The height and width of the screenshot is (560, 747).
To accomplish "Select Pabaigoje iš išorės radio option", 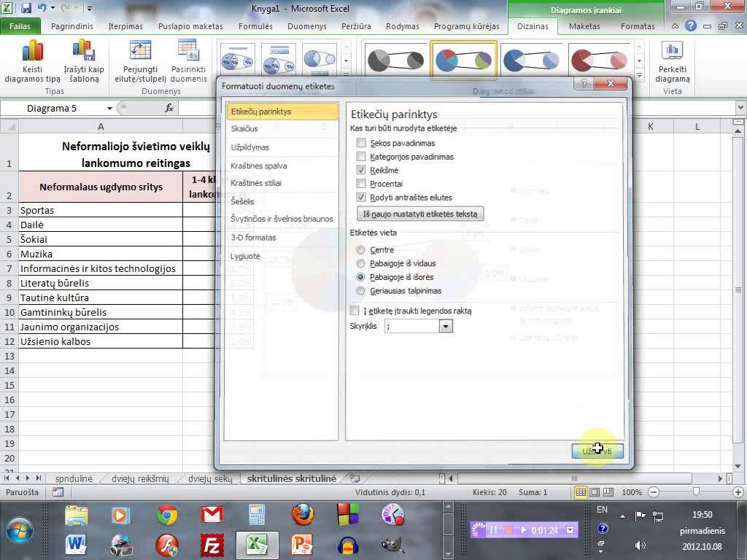I will (x=360, y=277).
